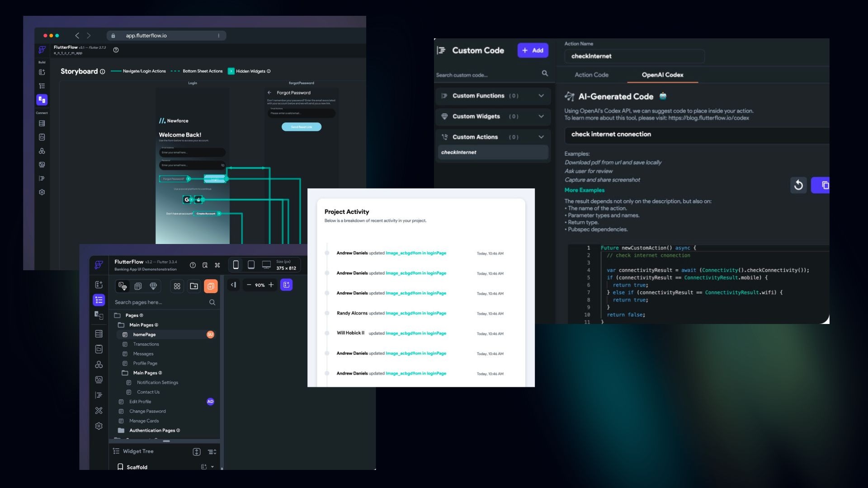The width and height of the screenshot is (868, 488).
Task: Open the keyboard shortcuts command icon
Action: point(217,265)
